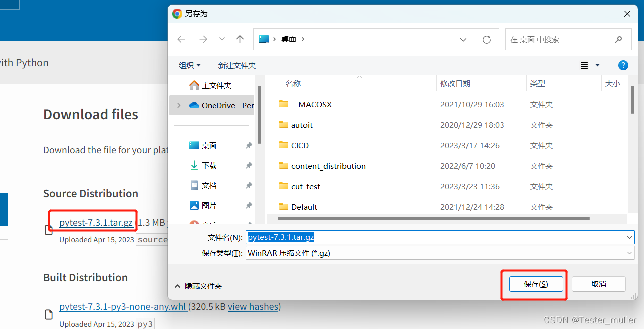Open pytest-7.3.1.tar.gz link on webpage

(96, 223)
